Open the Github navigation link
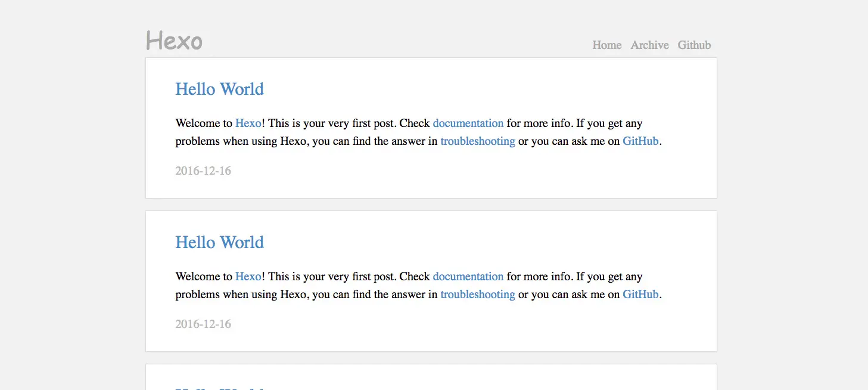The width and height of the screenshot is (868, 390). tap(694, 45)
